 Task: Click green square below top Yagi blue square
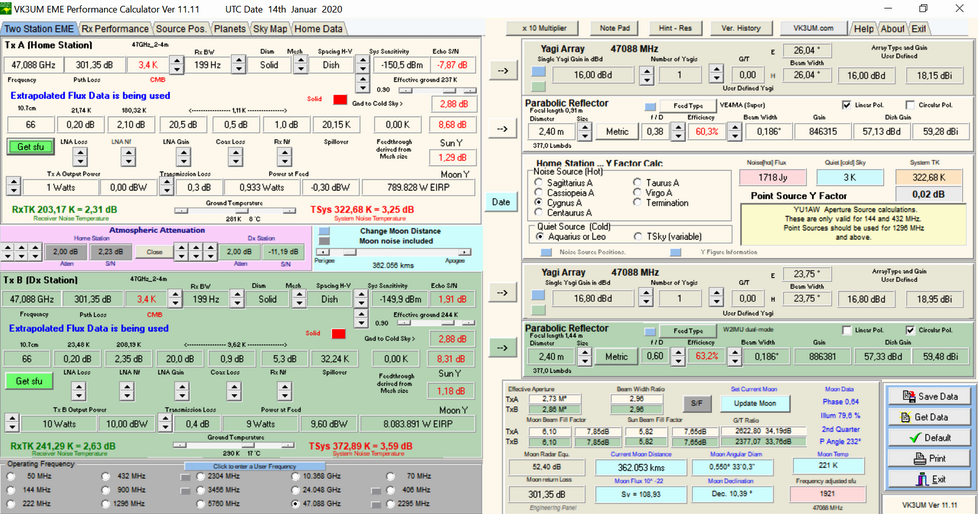(538, 86)
